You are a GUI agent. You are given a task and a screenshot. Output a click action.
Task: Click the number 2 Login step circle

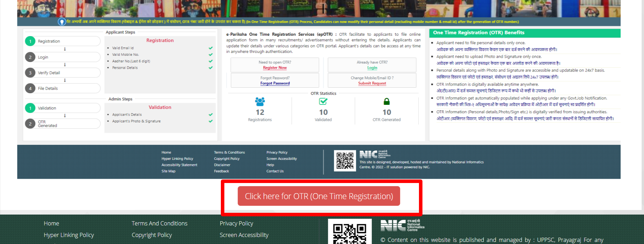coord(30,57)
